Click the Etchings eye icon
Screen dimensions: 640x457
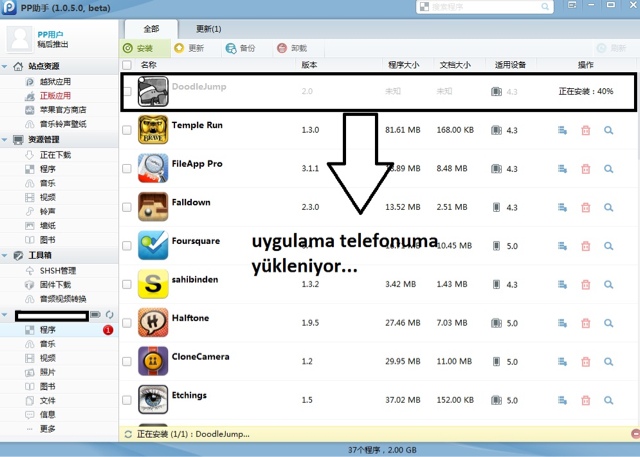153,399
